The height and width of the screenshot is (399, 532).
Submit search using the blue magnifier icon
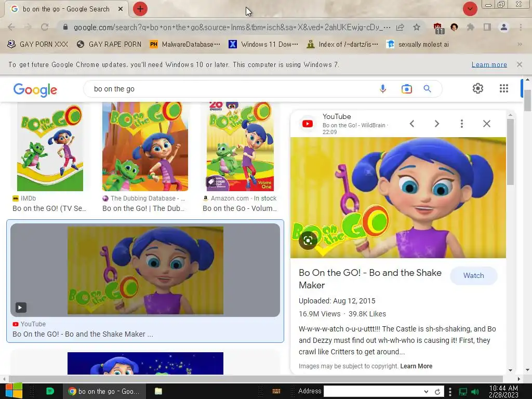point(427,89)
